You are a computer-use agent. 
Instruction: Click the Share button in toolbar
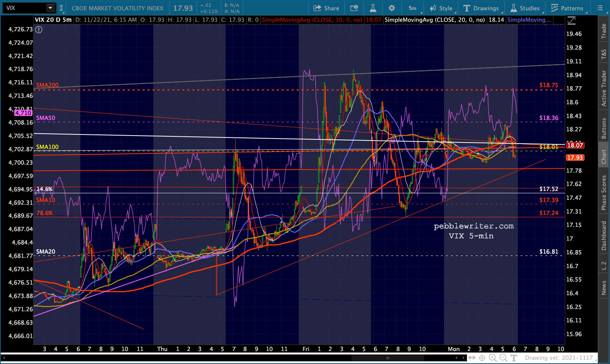point(326,8)
